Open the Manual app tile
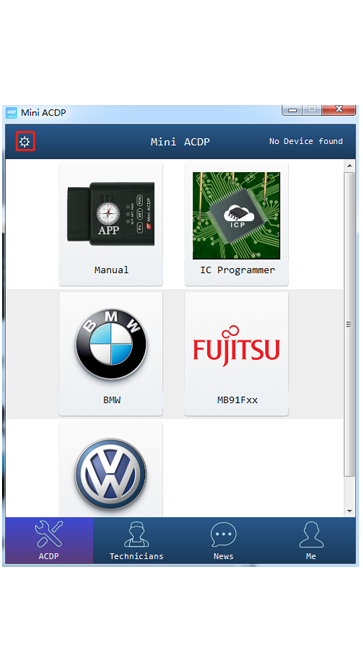363x650 pixels. (111, 223)
